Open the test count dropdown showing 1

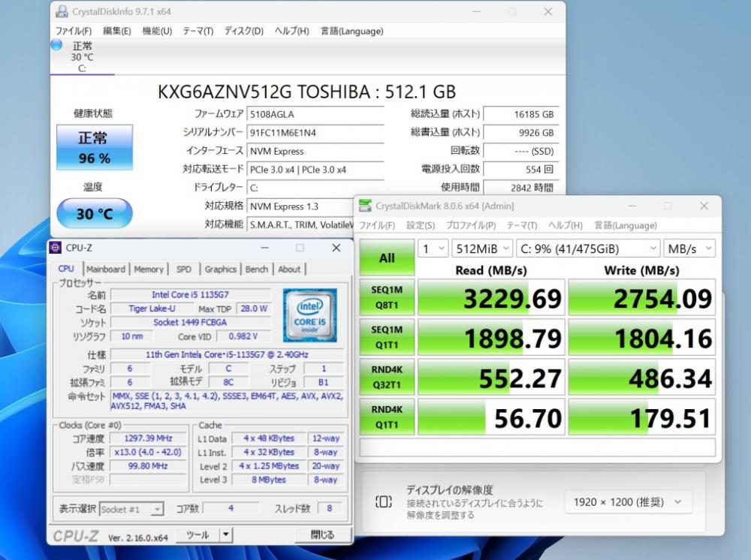tap(433, 248)
